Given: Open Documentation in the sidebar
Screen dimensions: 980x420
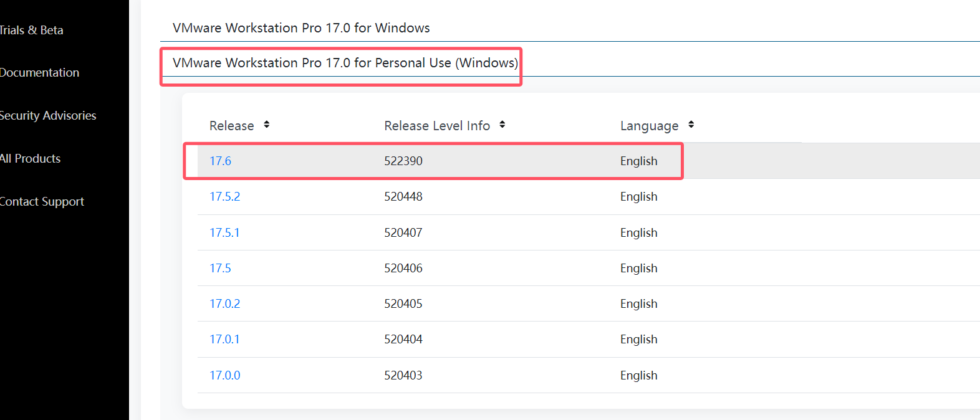Looking at the screenshot, I should 39,72.
